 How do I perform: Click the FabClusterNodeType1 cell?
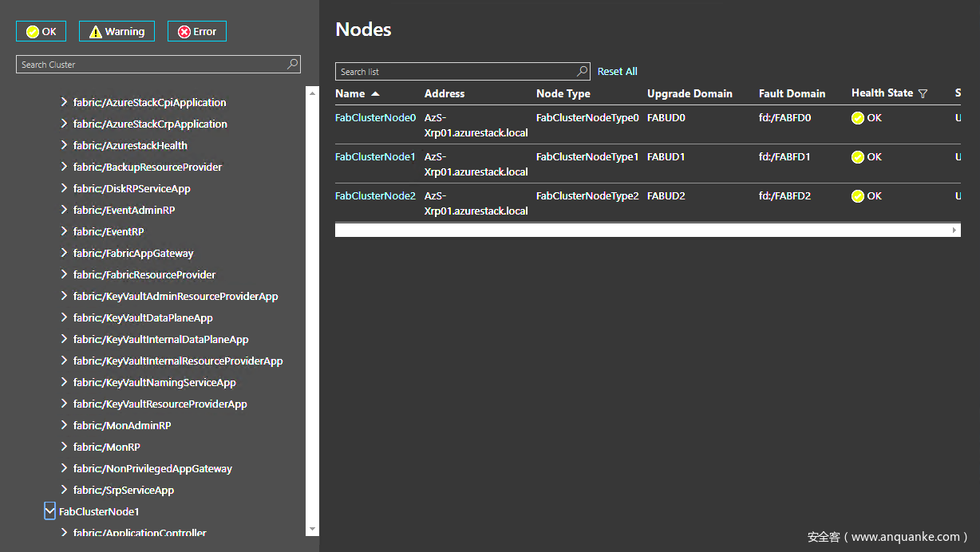pyautogui.click(x=587, y=156)
